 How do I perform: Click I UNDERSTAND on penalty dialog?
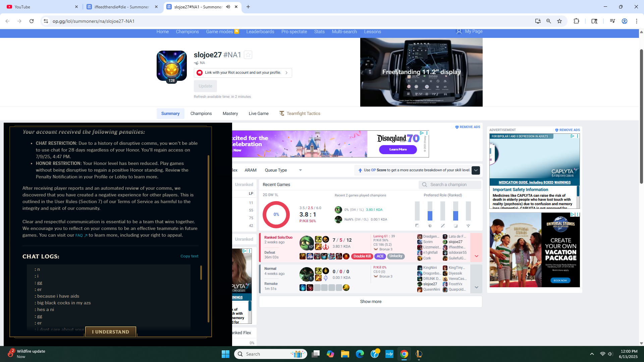pos(111,332)
